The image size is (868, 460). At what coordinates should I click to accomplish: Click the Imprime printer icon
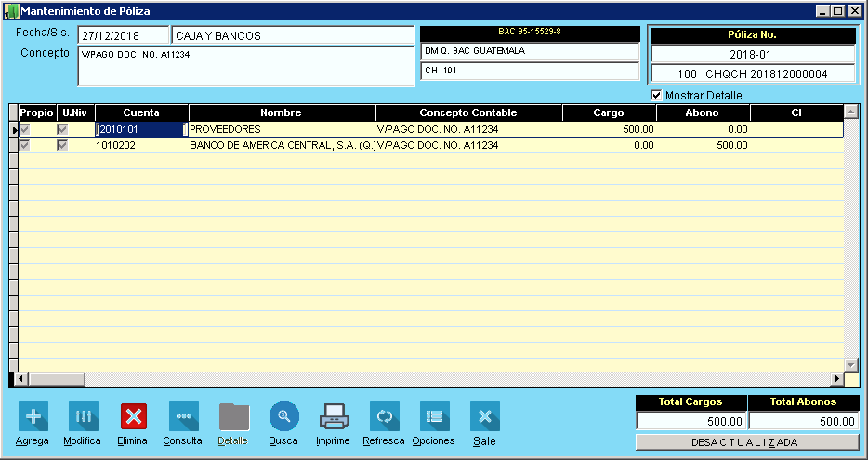(x=334, y=416)
